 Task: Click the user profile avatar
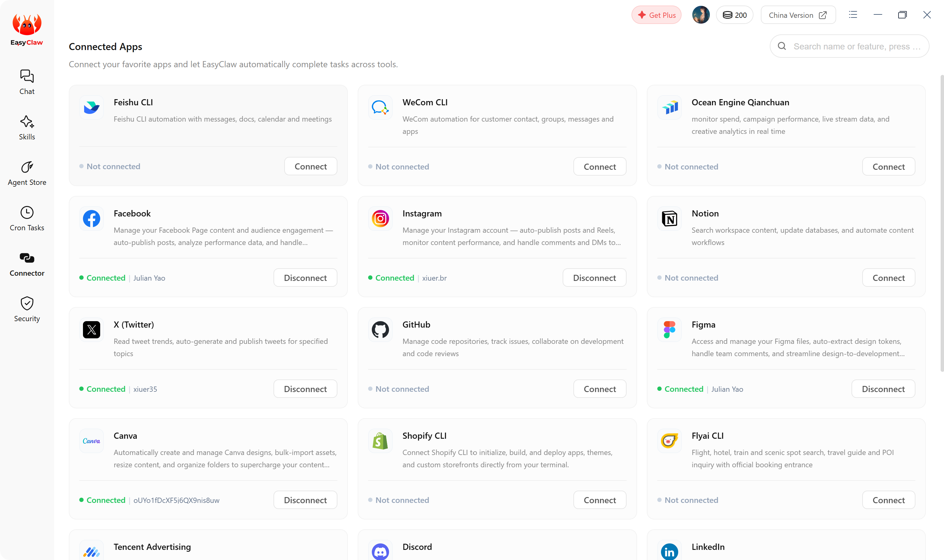tap(701, 15)
